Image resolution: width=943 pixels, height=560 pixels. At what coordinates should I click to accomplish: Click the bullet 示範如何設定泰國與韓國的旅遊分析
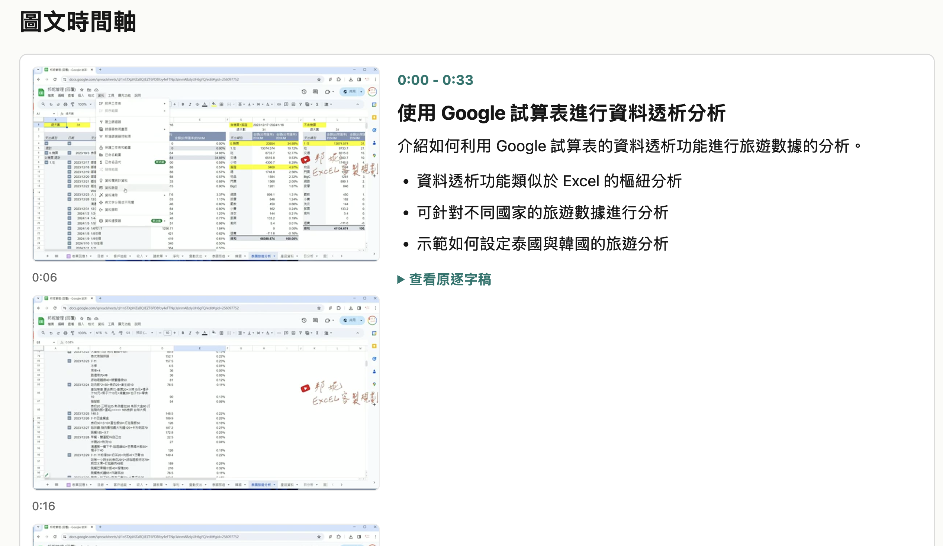tap(542, 244)
